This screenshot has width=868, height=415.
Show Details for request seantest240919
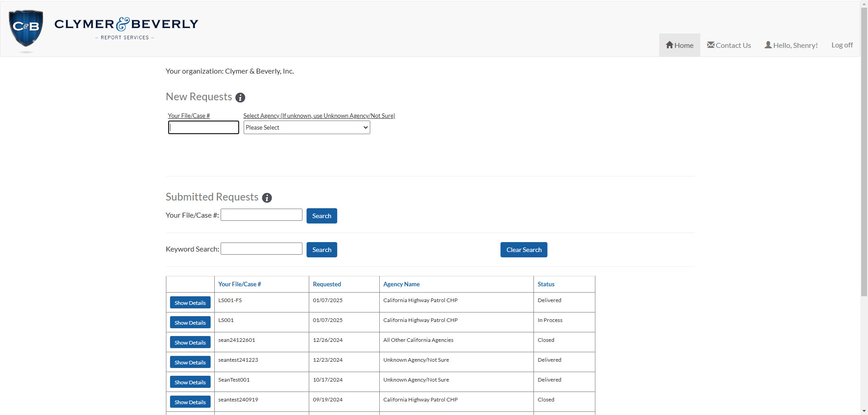click(190, 401)
